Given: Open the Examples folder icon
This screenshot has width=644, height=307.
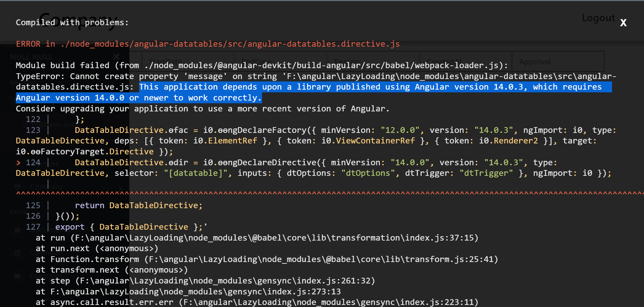Looking at the screenshot, I should [x=17, y=275].
